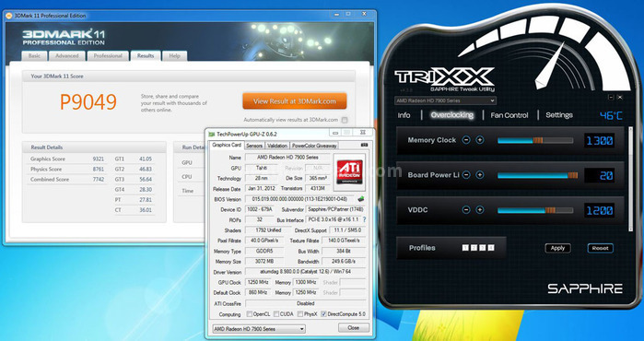Load TRIXX profile 3
The image size is (644, 341).
tap(483, 248)
